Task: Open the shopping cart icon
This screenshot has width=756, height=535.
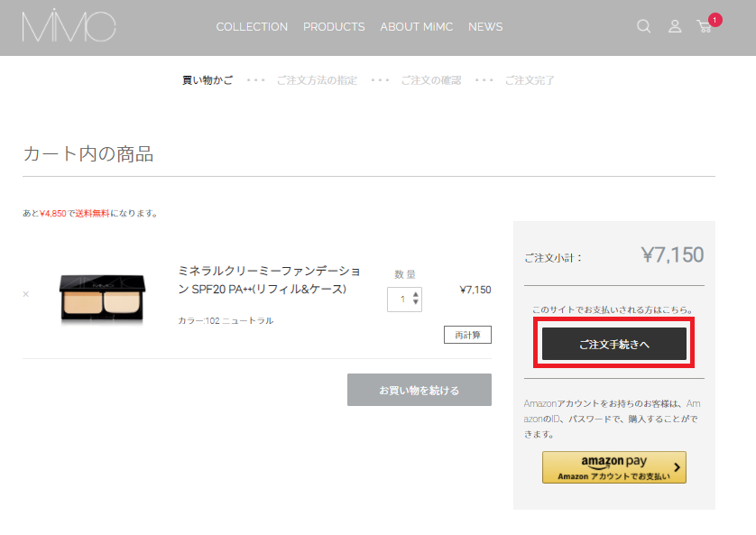Action: (705, 27)
